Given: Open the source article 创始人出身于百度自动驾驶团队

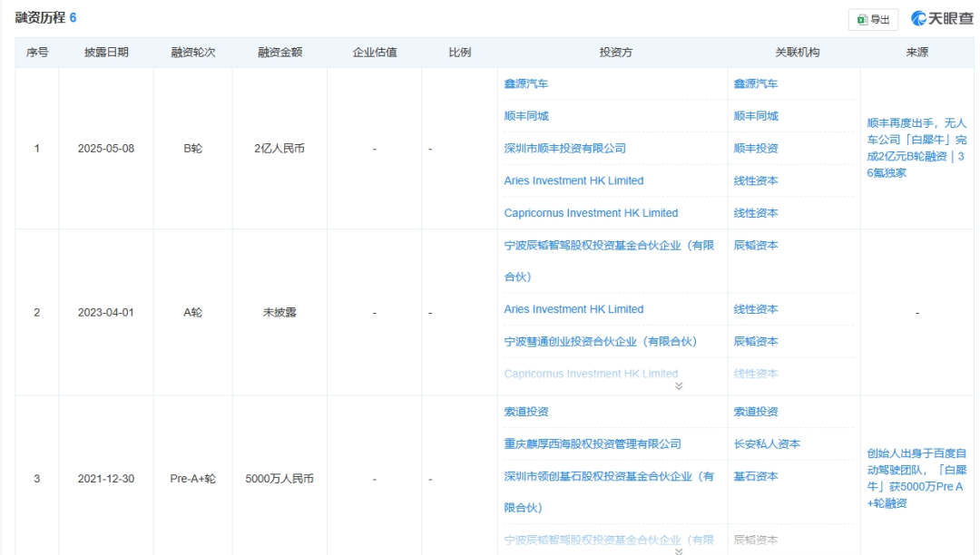Looking at the screenshot, I should coord(916,478).
